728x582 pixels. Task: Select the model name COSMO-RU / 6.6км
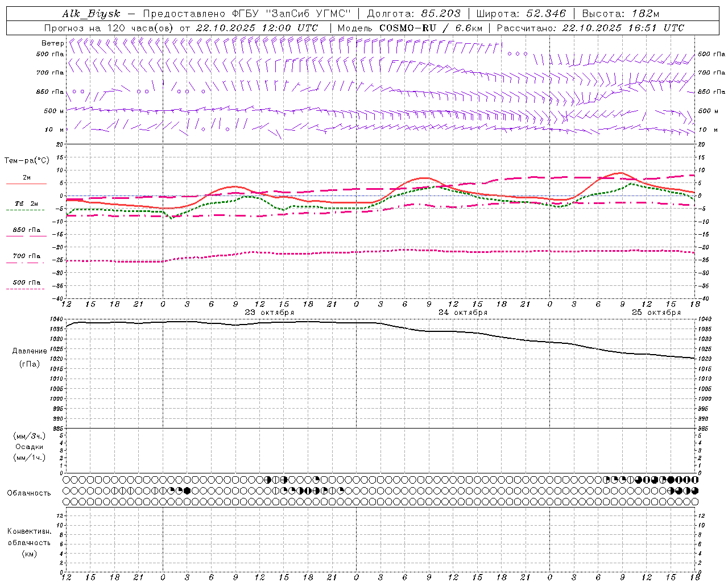(431, 28)
